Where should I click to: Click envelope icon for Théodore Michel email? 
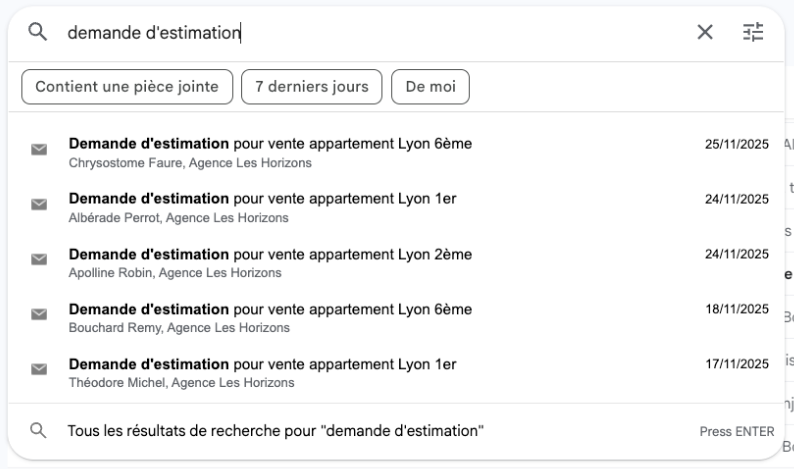click(x=39, y=369)
